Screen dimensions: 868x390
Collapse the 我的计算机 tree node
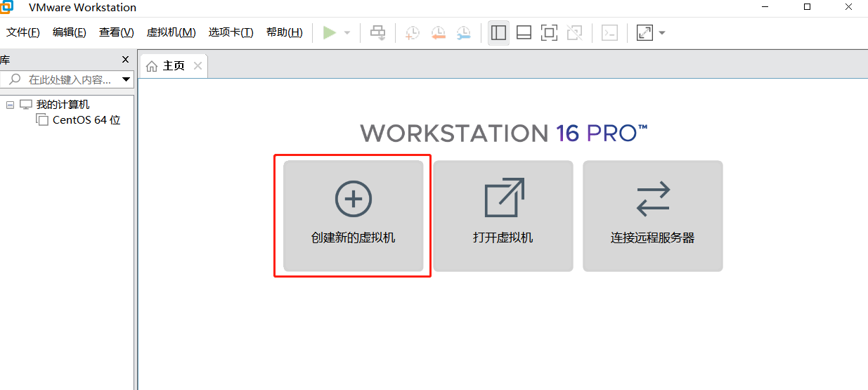point(10,105)
